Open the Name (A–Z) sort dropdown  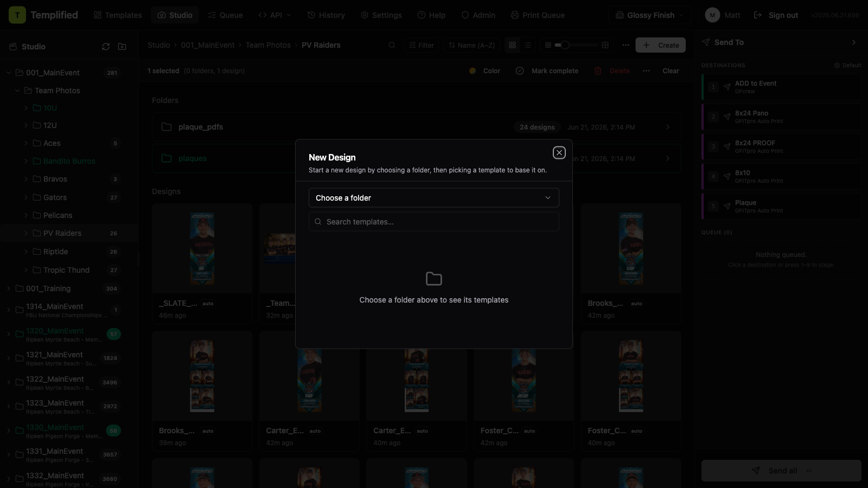click(x=471, y=45)
